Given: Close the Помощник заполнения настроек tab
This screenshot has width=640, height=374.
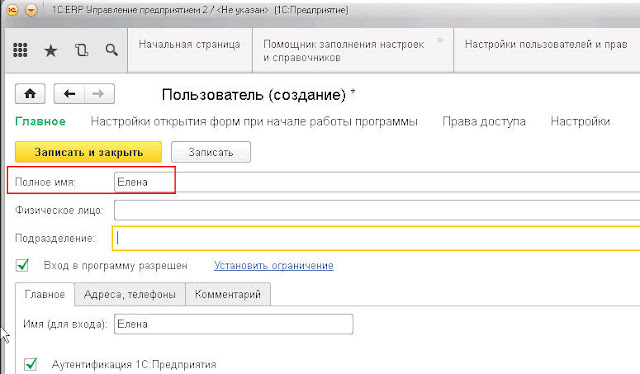Looking at the screenshot, I should point(440,40).
